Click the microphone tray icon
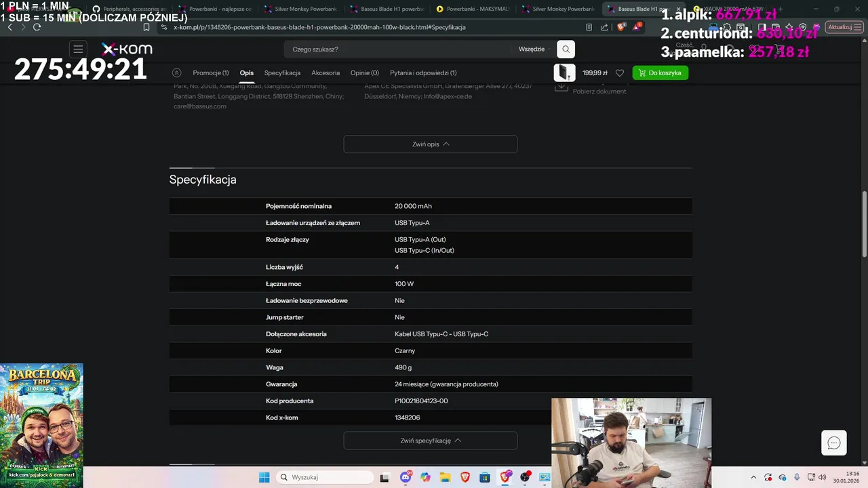This screenshot has width=868, height=488. [797, 477]
